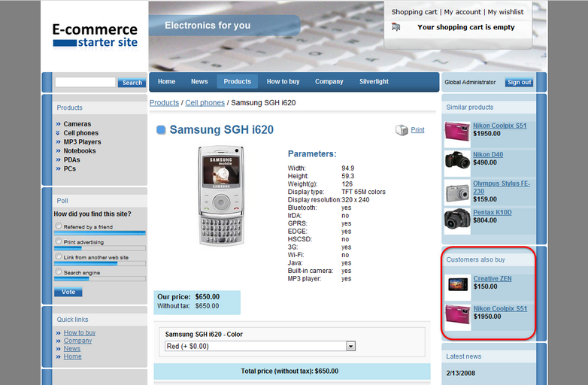Viewport: 588px width, 385px height.
Task: Click the E-commerce starter site logo
Action: [x=95, y=35]
